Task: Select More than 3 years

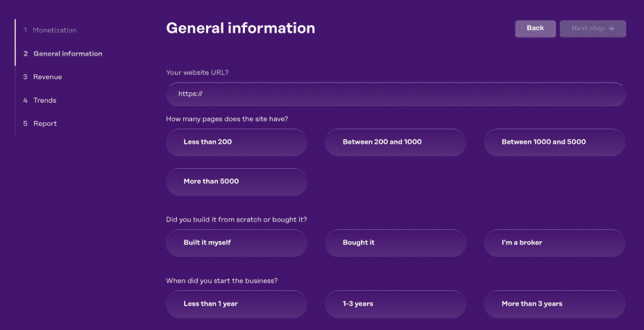Action: click(x=554, y=304)
